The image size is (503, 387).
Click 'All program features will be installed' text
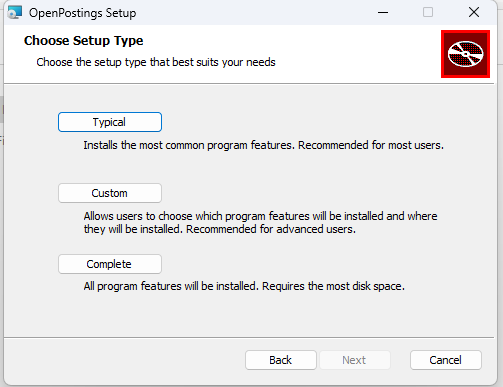(x=244, y=286)
